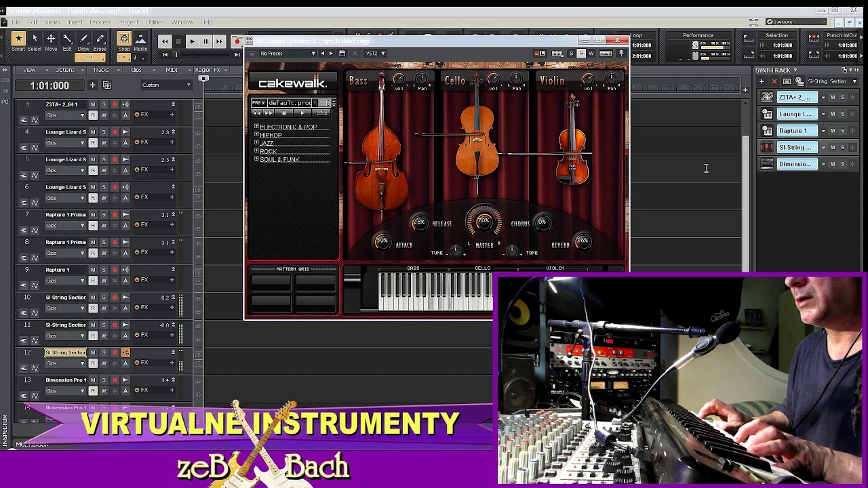
Task: Open the Custom track control dropdown
Action: coord(167,85)
